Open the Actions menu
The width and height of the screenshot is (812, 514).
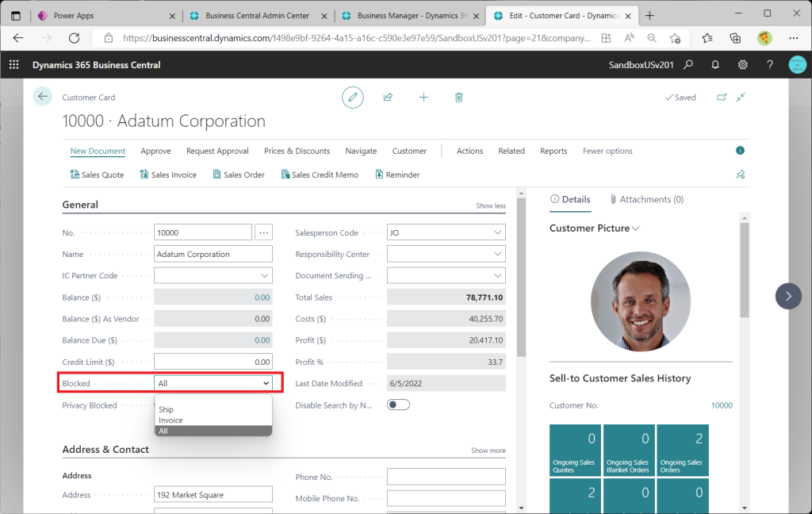(469, 151)
